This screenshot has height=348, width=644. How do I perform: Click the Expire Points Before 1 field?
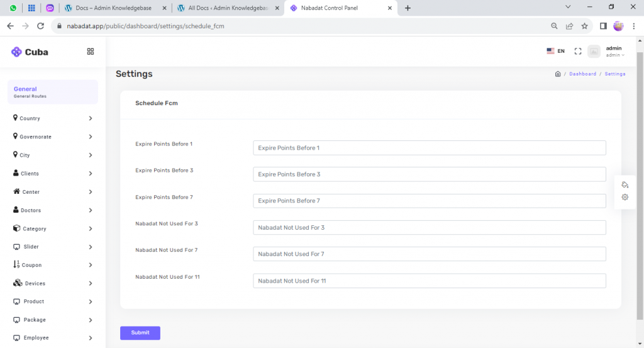coord(429,148)
